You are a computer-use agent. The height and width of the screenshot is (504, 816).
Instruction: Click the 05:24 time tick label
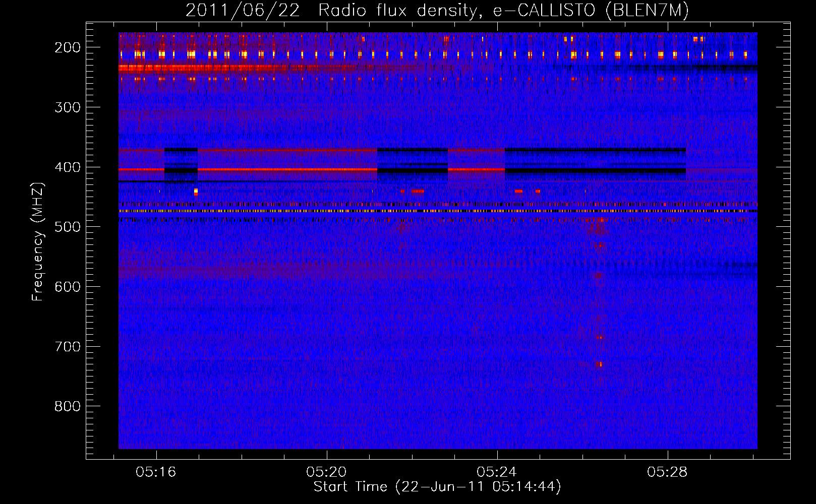[x=497, y=472]
